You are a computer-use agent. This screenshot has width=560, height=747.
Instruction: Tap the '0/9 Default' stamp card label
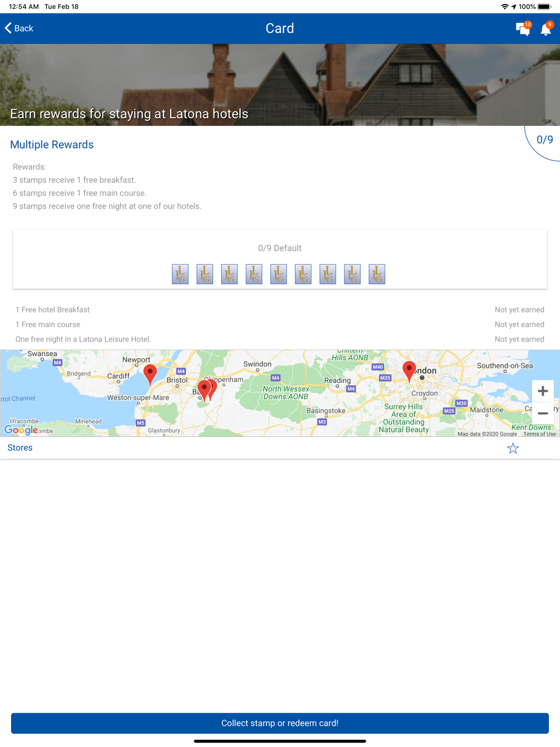[x=280, y=248]
